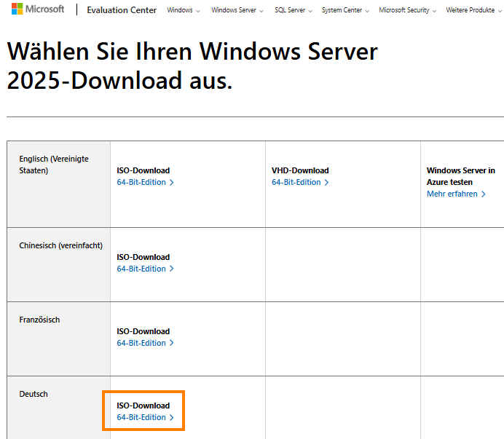Expand the Windows Server navigation dropdown
Viewport: 504px width, 439px height.
pyautogui.click(x=237, y=11)
